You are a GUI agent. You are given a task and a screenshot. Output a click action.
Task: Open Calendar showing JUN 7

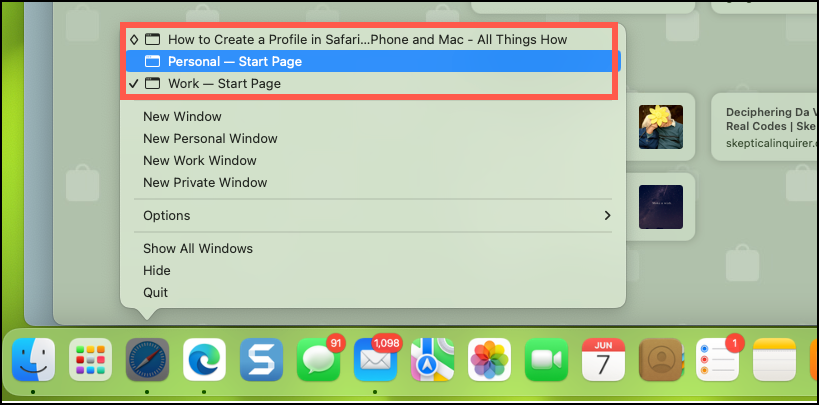603,359
